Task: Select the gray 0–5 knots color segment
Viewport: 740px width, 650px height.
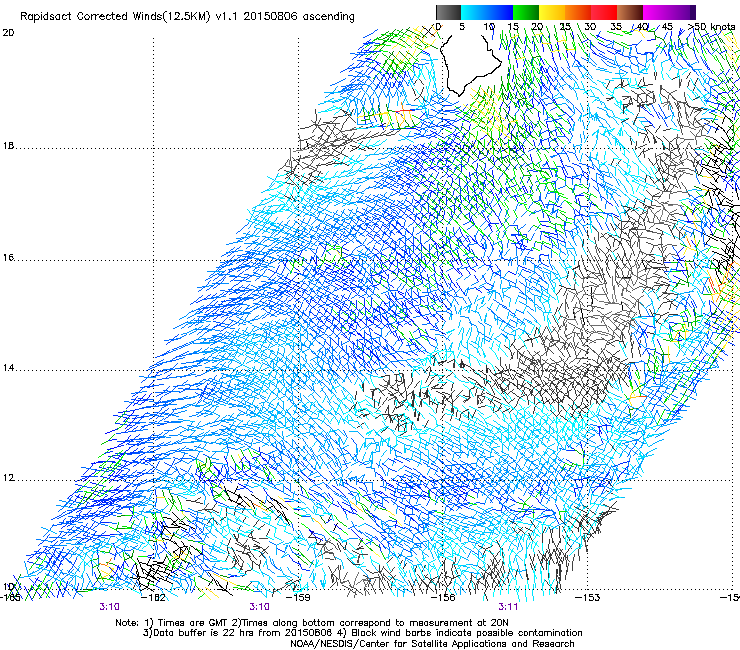Action: pos(448,12)
